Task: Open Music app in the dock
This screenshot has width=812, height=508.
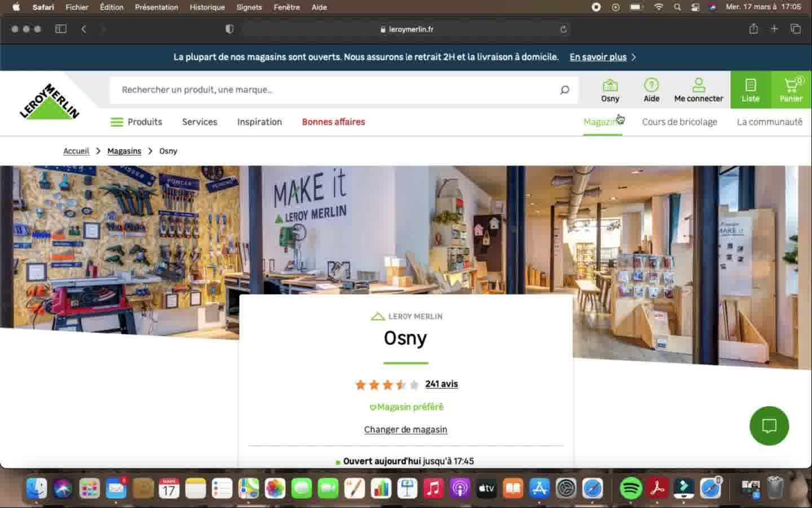Action: (x=434, y=488)
